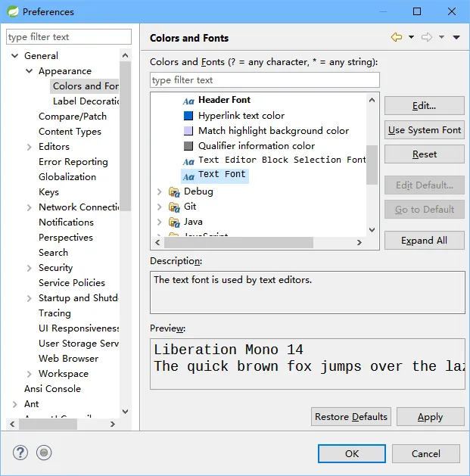Select Notifications tree item
The width and height of the screenshot is (470, 476).
[x=66, y=222]
